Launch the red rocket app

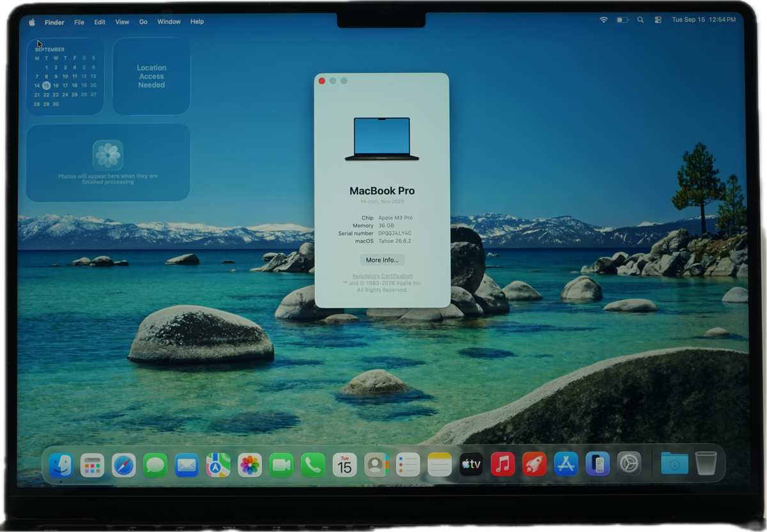click(x=534, y=465)
